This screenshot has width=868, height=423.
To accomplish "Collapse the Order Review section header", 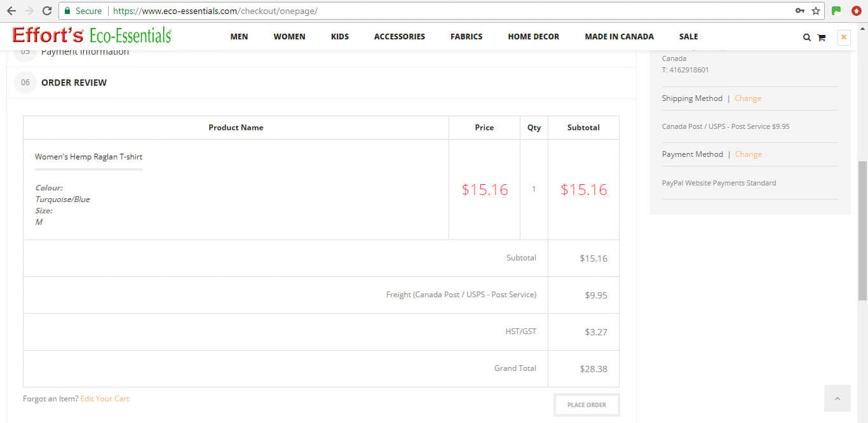I will pos(74,83).
